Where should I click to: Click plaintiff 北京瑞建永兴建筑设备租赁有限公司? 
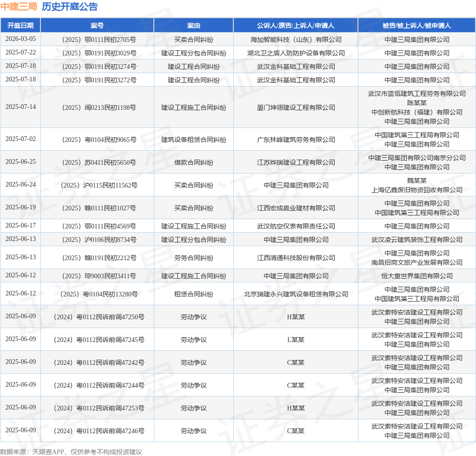tap(296, 294)
